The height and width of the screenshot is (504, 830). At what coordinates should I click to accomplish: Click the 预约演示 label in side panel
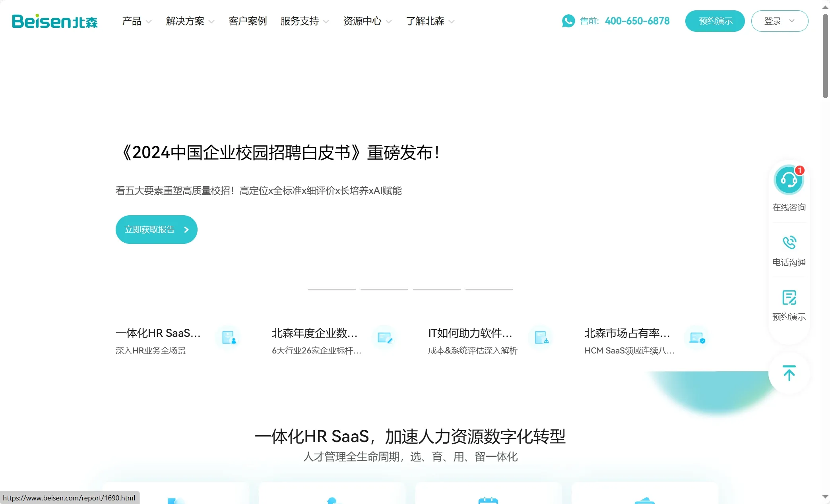click(789, 317)
